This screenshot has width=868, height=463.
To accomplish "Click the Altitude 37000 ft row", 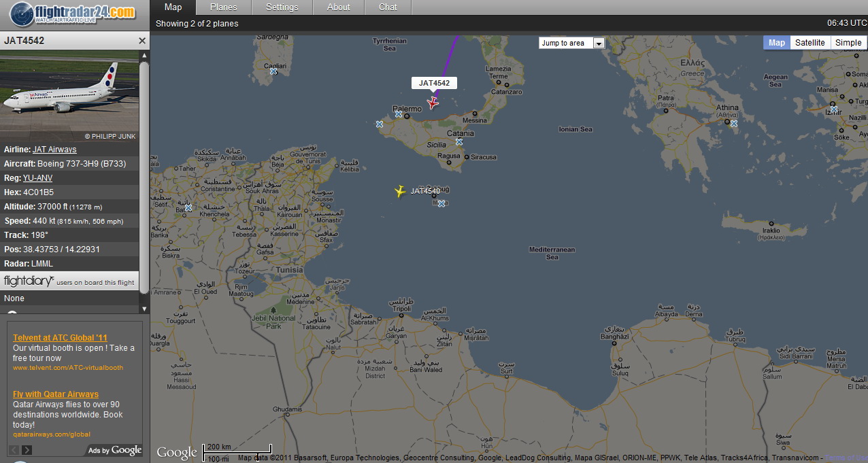I will pyautogui.click(x=69, y=207).
